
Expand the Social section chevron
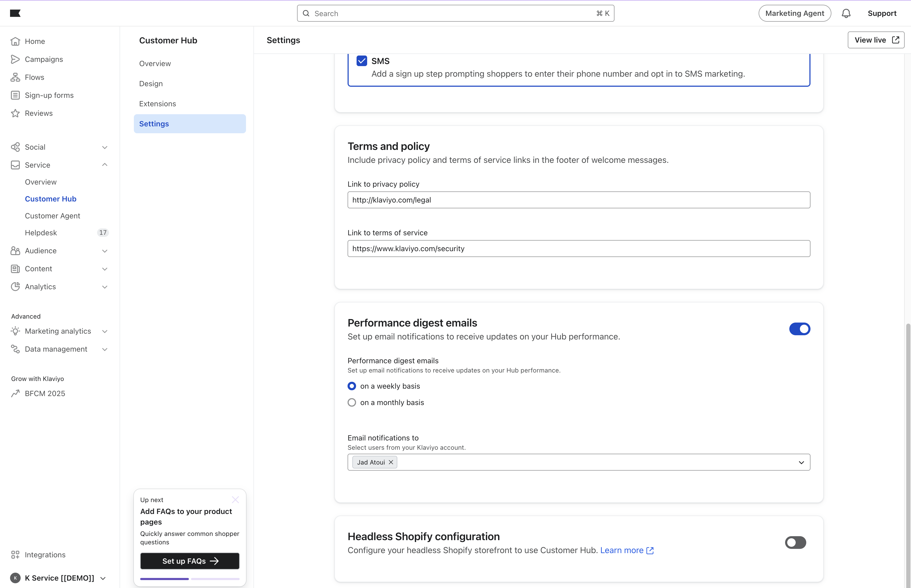[105, 147]
